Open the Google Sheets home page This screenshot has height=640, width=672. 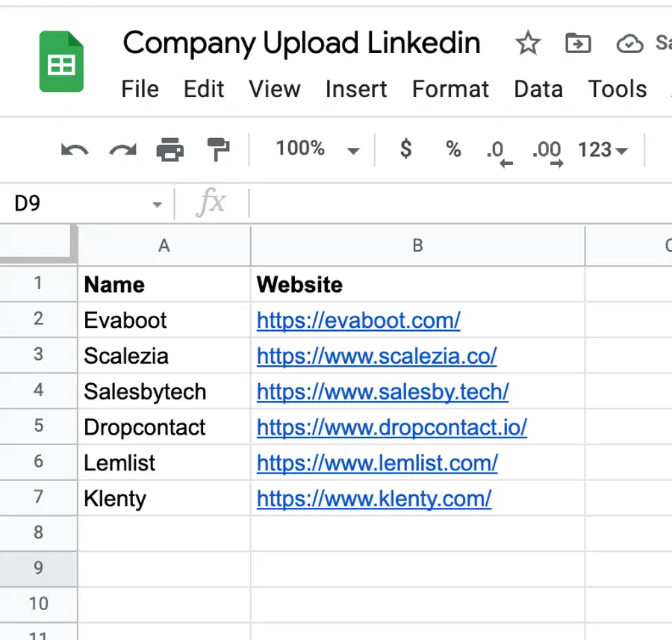[63, 61]
